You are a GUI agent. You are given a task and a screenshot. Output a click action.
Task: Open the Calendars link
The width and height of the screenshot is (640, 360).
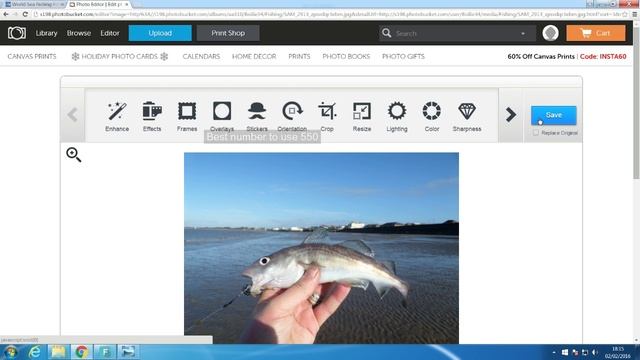pyautogui.click(x=201, y=56)
